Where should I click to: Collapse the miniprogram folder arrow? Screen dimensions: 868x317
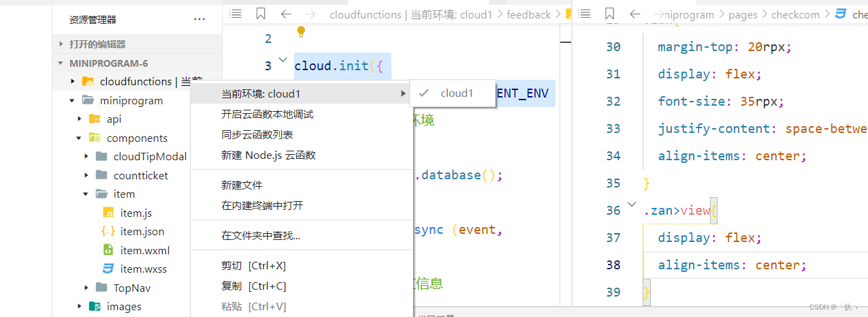pyautogui.click(x=73, y=100)
